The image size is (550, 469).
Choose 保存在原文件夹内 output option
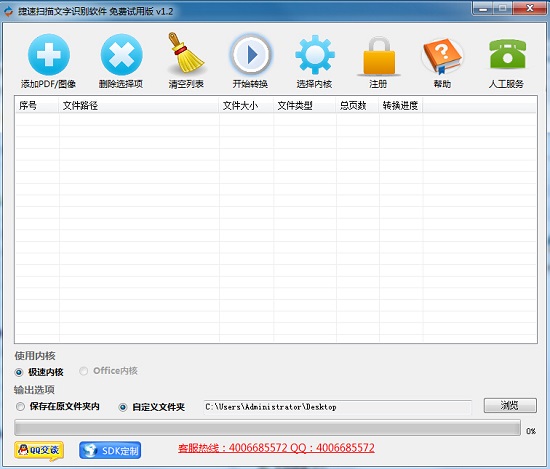tap(20, 407)
